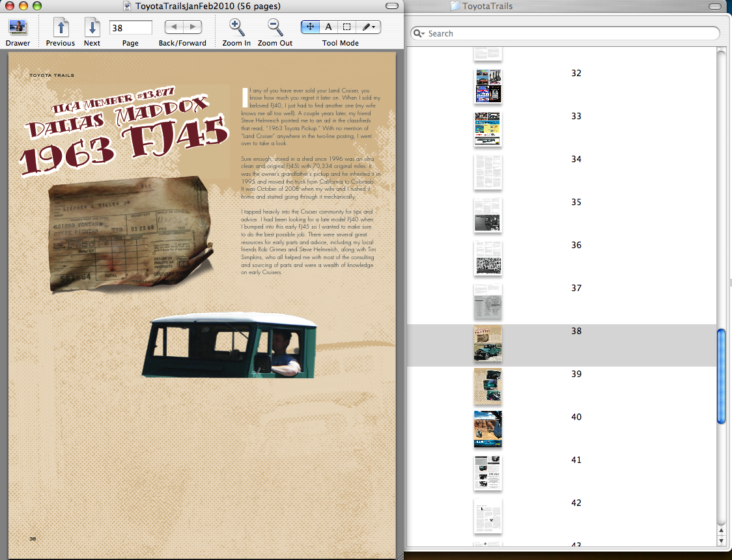
Task: Navigate Back with left arrow button
Action: [174, 27]
